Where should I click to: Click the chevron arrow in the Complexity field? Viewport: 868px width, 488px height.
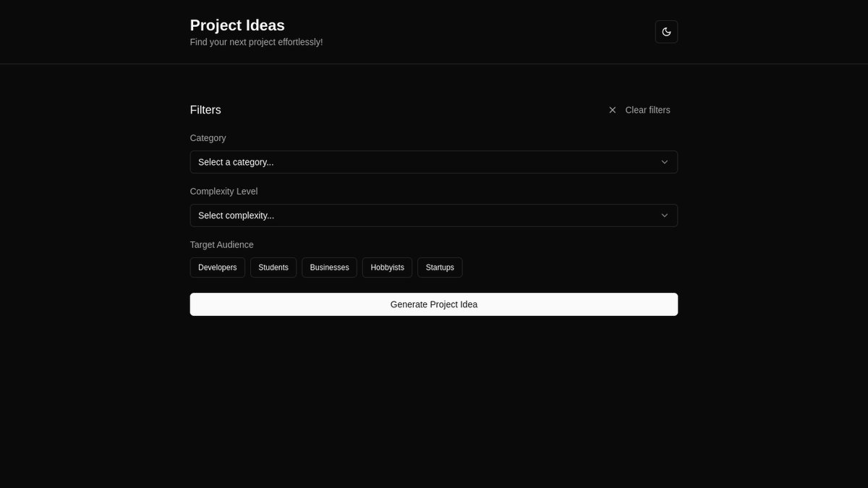tap(664, 215)
